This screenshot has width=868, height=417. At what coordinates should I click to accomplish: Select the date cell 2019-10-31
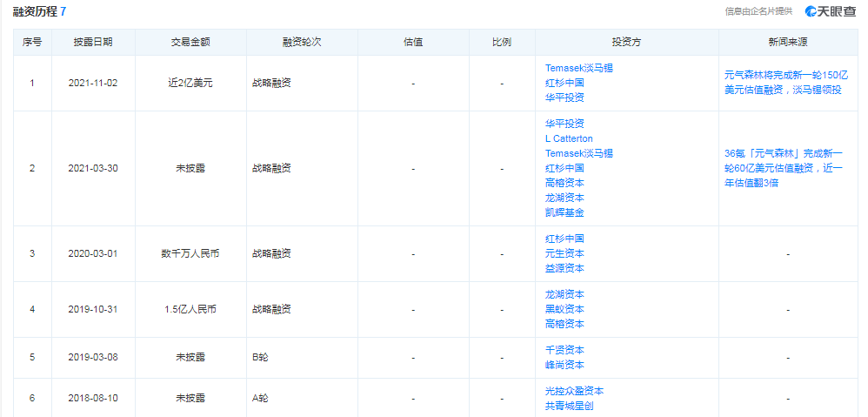click(93, 309)
